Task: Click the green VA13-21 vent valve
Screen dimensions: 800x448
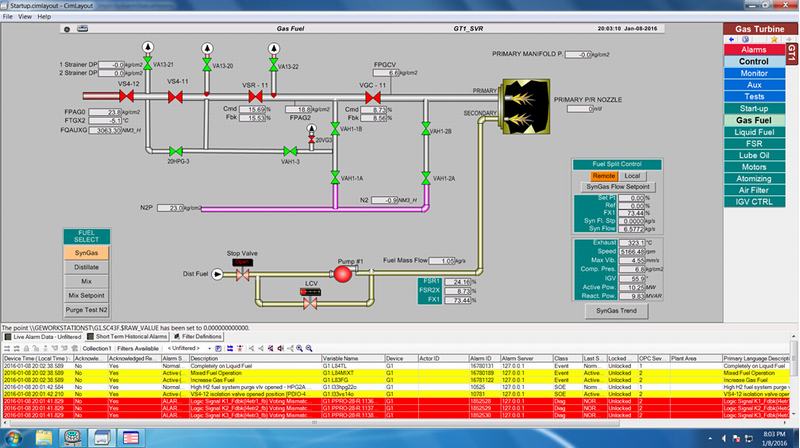Action: click(x=147, y=64)
